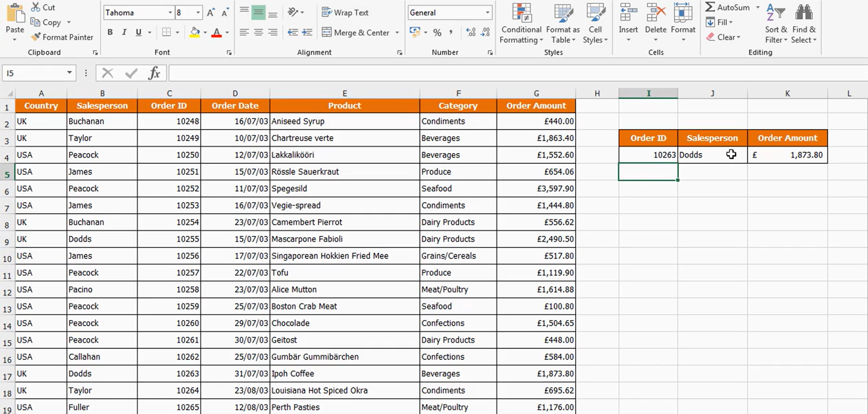Select row 9 by its row header
Image resolution: width=868 pixels, height=414 pixels.
7,239
